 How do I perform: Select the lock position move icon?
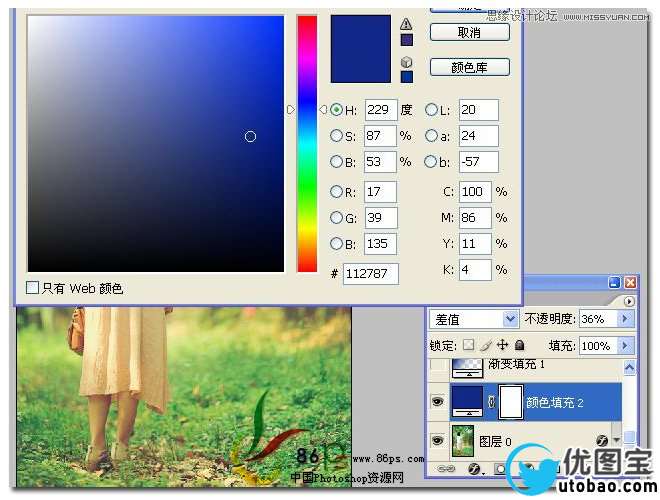pyautogui.click(x=503, y=345)
